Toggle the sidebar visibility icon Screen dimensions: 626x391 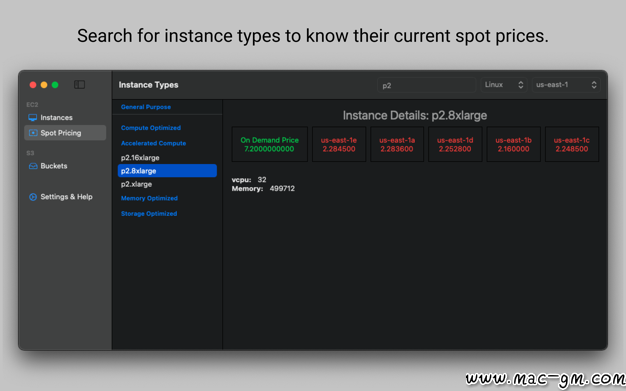[79, 85]
